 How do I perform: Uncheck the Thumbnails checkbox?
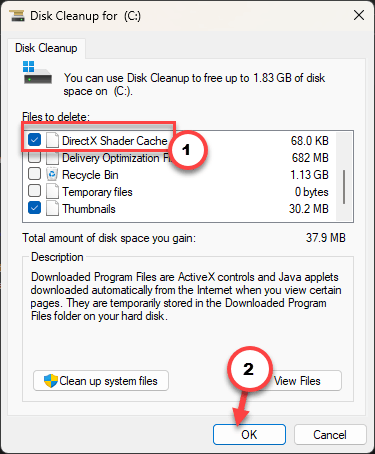pos(34,208)
